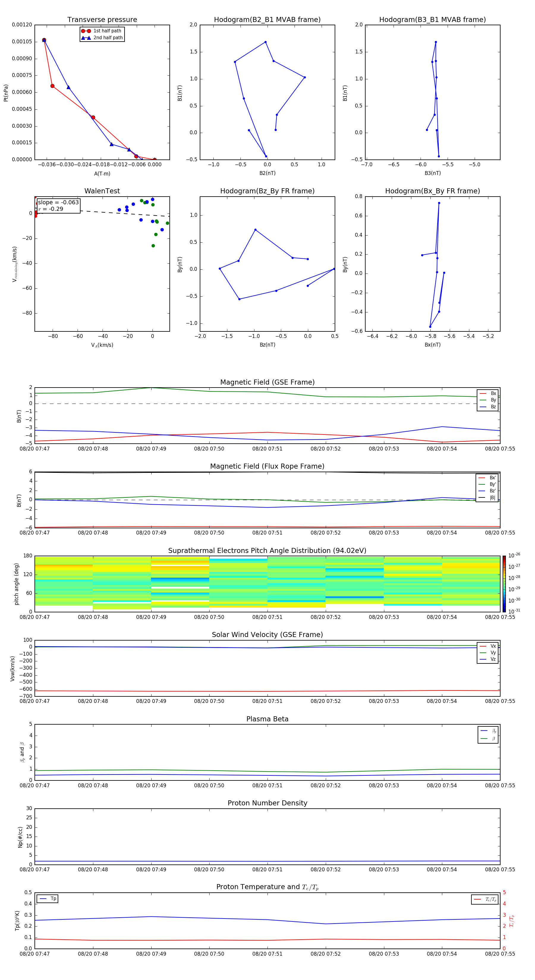The height and width of the screenshot is (980, 535).
Task: Click the "Proton Number Density" title
Action: tap(267, 803)
